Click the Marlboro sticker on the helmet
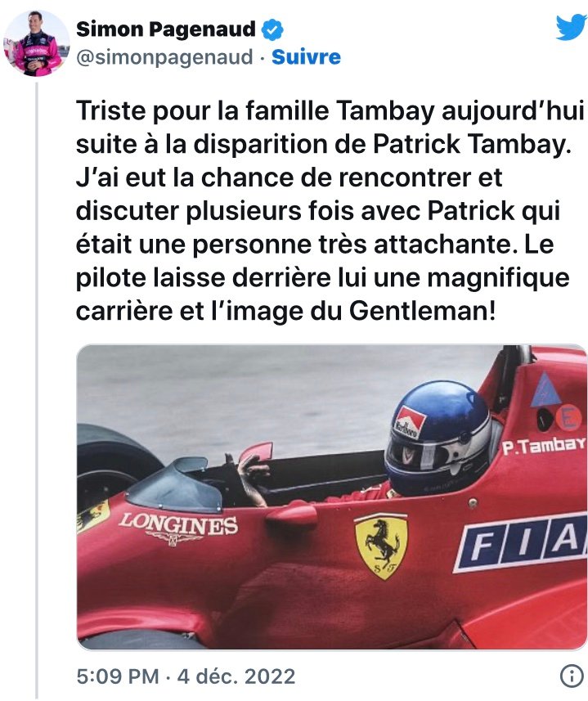Screen dimensions: 588x701 tap(406, 422)
